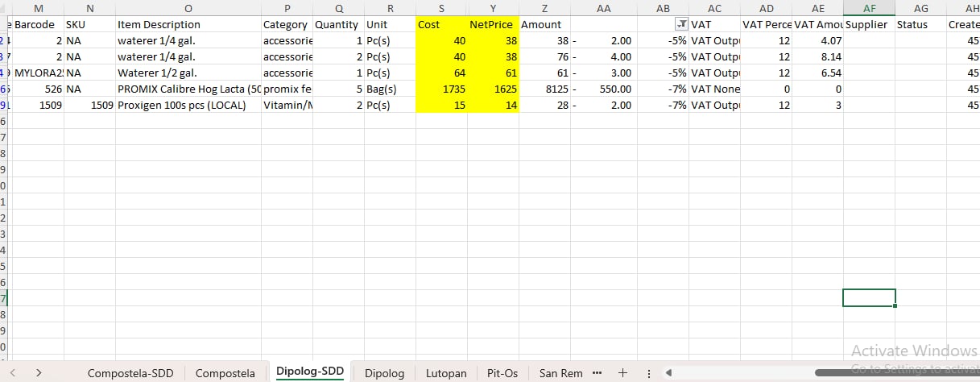
Task: Add a new sheet with plus icon
Action: tap(622, 373)
